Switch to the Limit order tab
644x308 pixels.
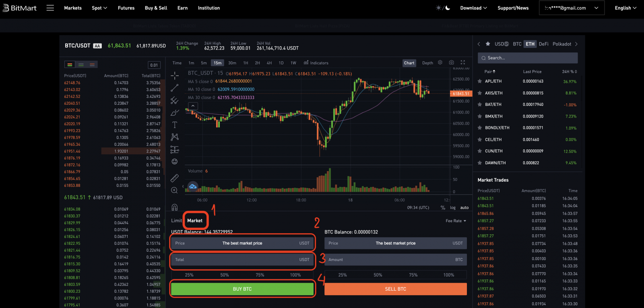pyautogui.click(x=176, y=221)
